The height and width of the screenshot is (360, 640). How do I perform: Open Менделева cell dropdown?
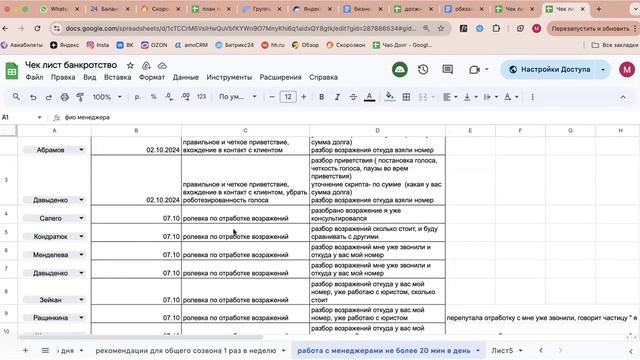(81, 255)
